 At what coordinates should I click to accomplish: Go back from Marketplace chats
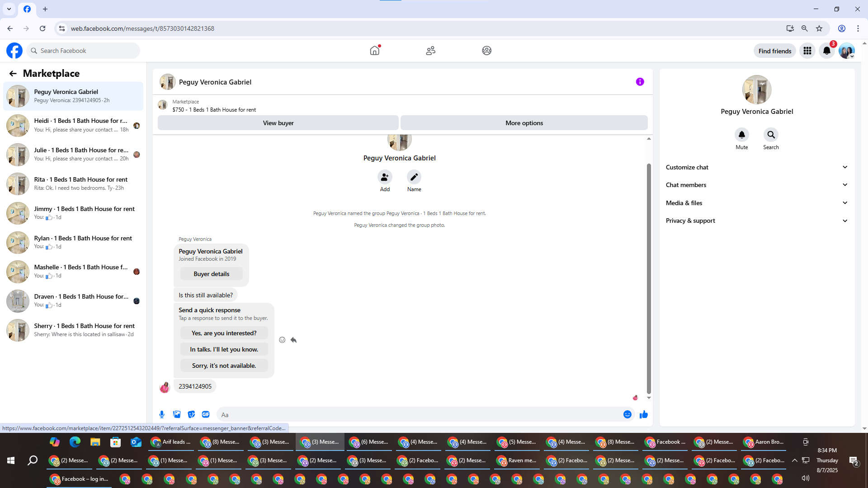tap(13, 73)
